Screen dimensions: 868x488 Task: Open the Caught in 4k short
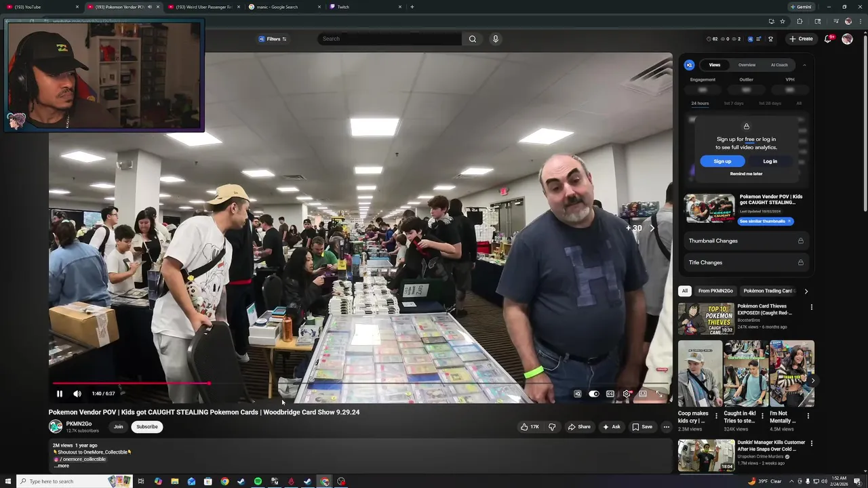(745, 373)
